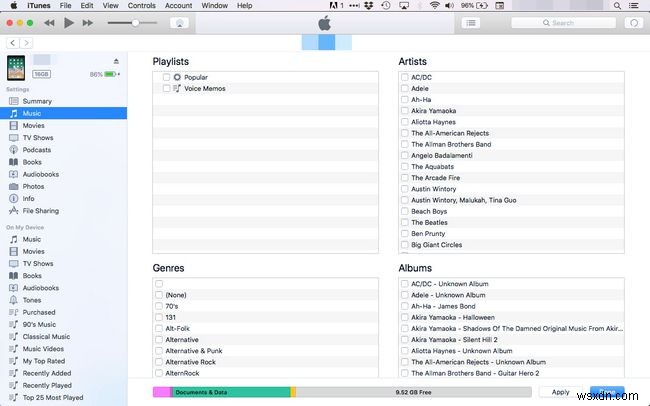The image size is (650, 406).
Task: Eject the connected iPad
Action: click(116, 61)
